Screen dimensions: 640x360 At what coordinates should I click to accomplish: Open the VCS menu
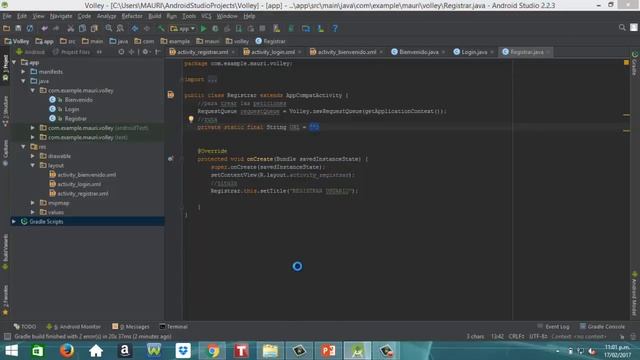click(206, 16)
